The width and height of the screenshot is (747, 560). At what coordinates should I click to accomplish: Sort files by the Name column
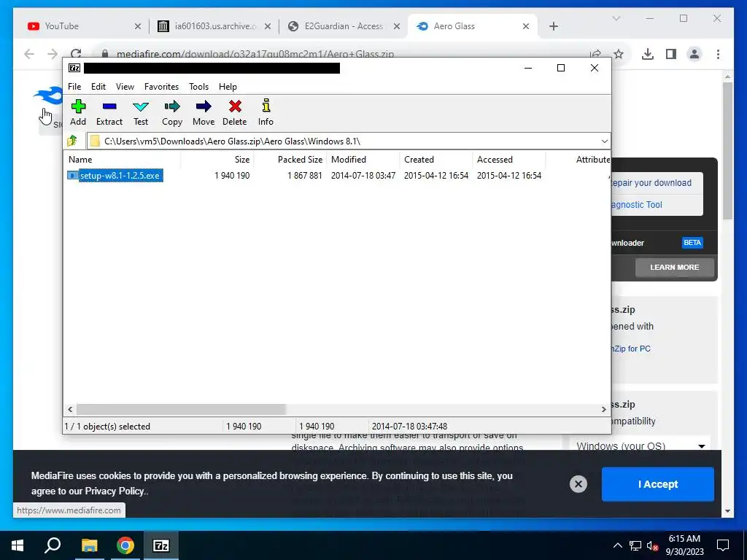click(122, 160)
